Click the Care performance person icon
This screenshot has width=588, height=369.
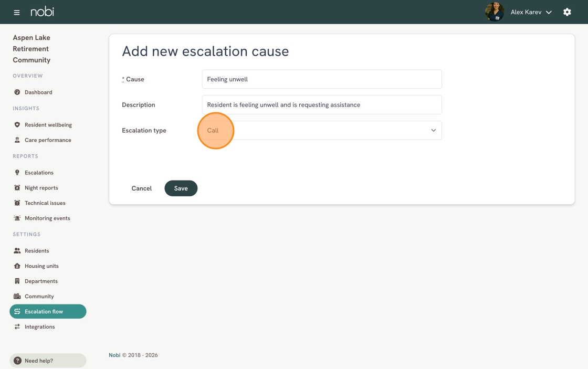(17, 140)
